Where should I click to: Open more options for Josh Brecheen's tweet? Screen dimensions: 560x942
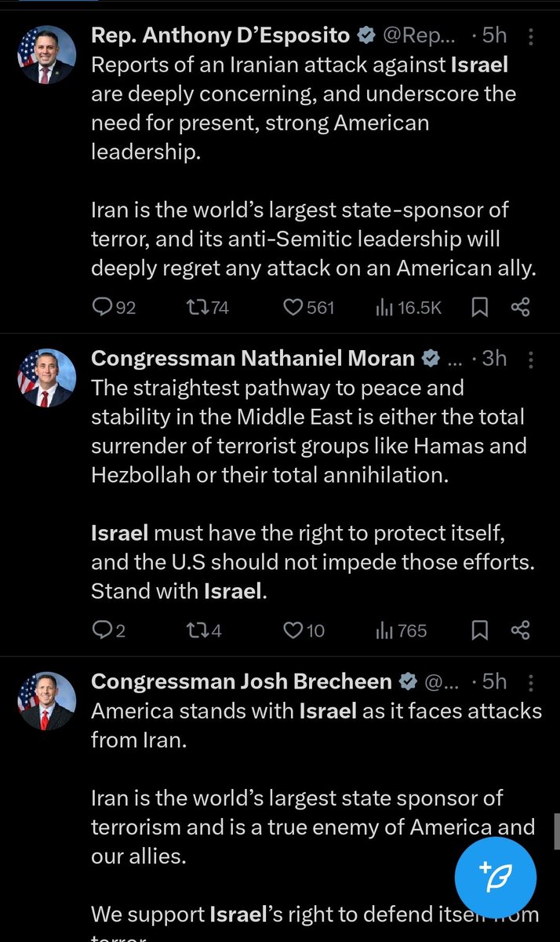(x=531, y=682)
